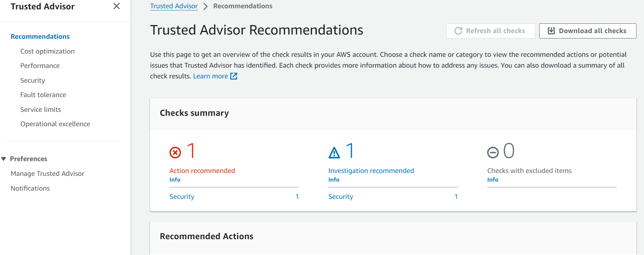Open Info under Checks with excluded items
This screenshot has height=255, width=644.
click(493, 180)
